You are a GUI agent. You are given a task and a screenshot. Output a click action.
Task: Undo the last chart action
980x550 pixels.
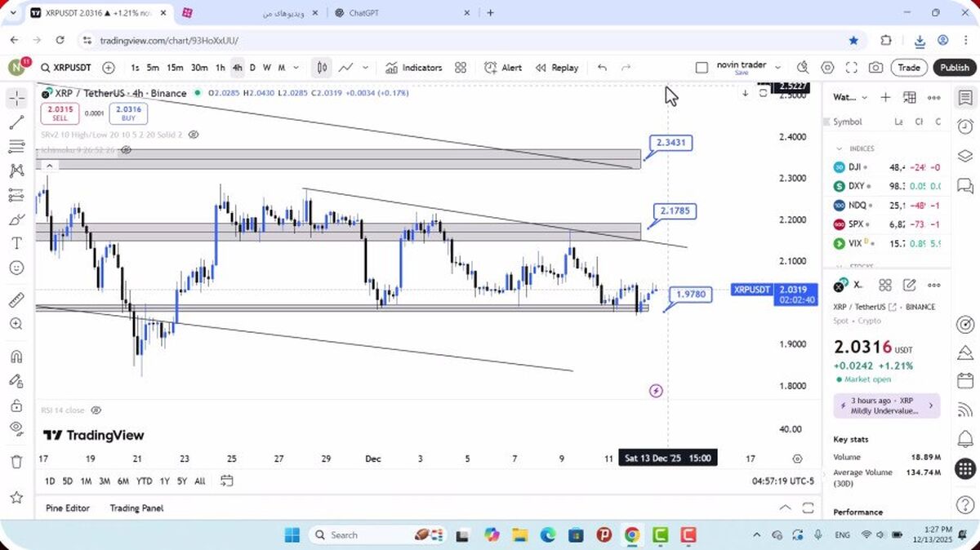pyautogui.click(x=602, y=68)
